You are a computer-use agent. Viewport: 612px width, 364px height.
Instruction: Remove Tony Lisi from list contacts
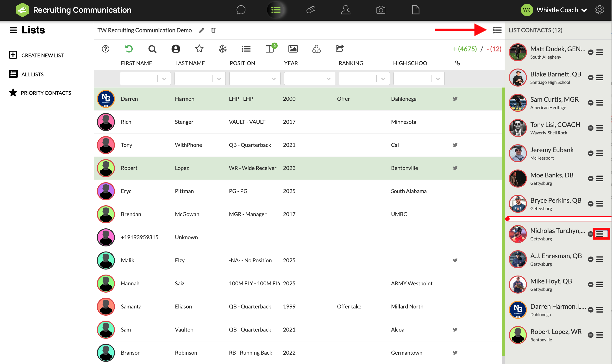click(590, 128)
